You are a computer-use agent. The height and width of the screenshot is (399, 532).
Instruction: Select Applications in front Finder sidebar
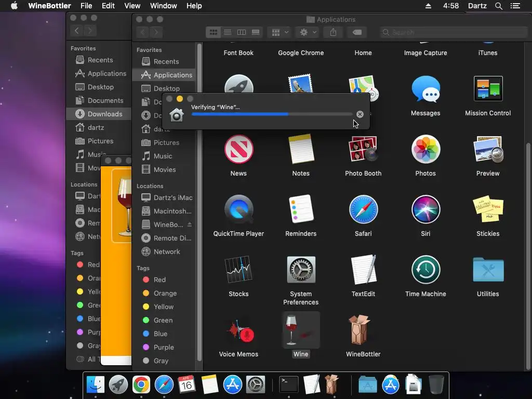(x=164, y=75)
